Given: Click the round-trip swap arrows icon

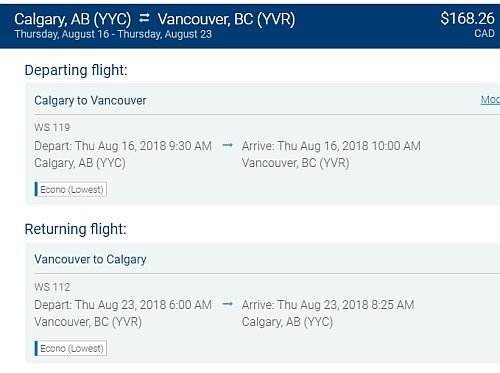Looking at the screenshot, I should [144, 18].
